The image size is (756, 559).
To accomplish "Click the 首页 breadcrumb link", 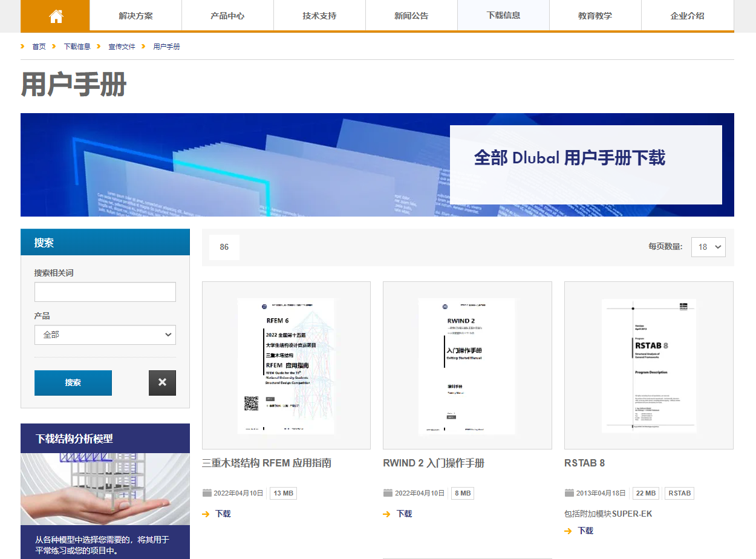I will [39, 47].
